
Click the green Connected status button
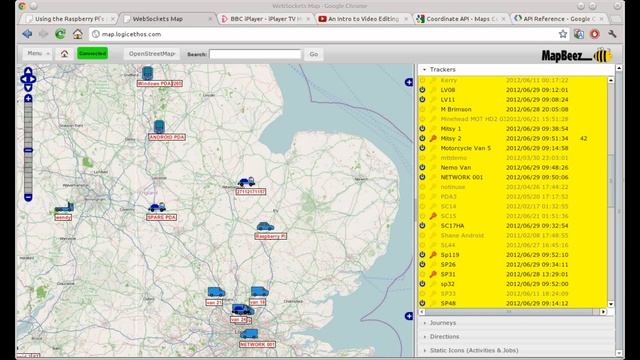click(93, 53)
